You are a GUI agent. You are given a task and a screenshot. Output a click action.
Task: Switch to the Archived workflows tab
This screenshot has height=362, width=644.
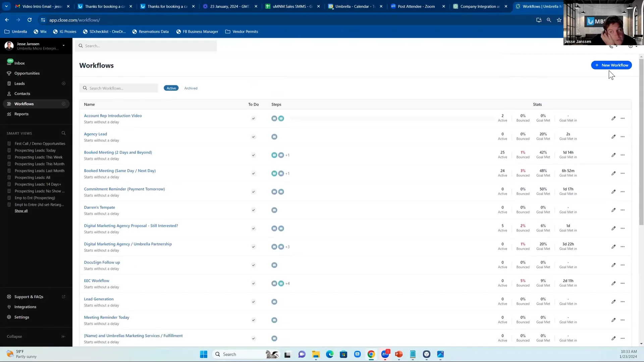(x=191, y=88)
